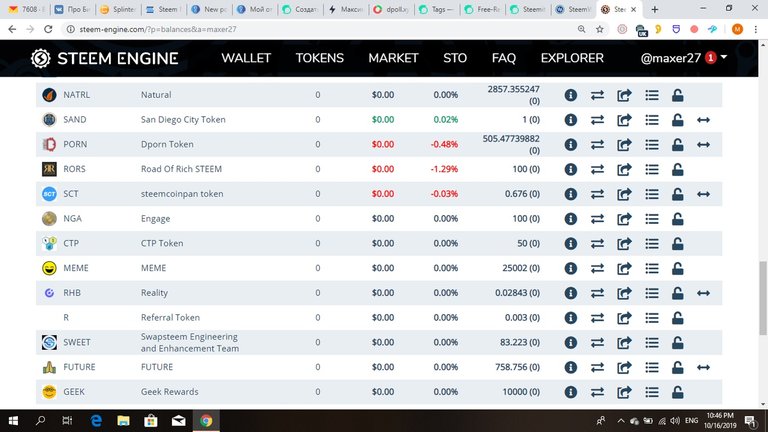768x432 pixels.
Task: Click the page vertical scrollbar thumb
Action: [763, 298]
